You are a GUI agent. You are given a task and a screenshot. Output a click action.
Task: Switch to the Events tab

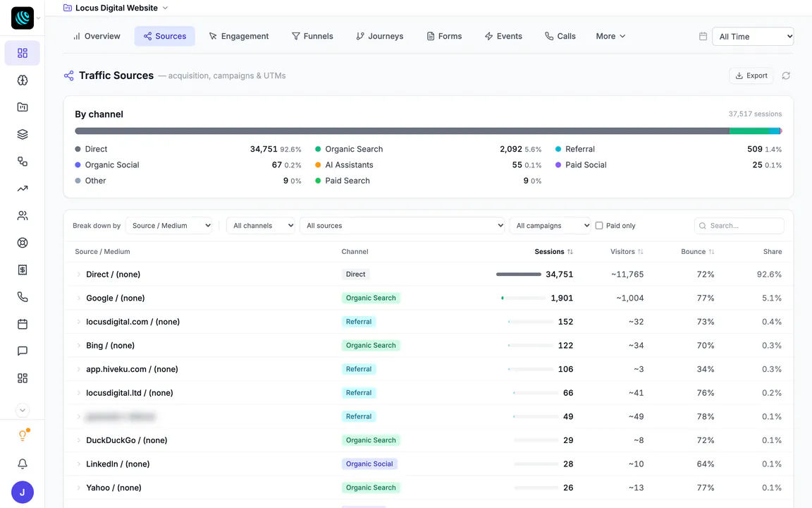pyautogui.click(x=503, y=36)
